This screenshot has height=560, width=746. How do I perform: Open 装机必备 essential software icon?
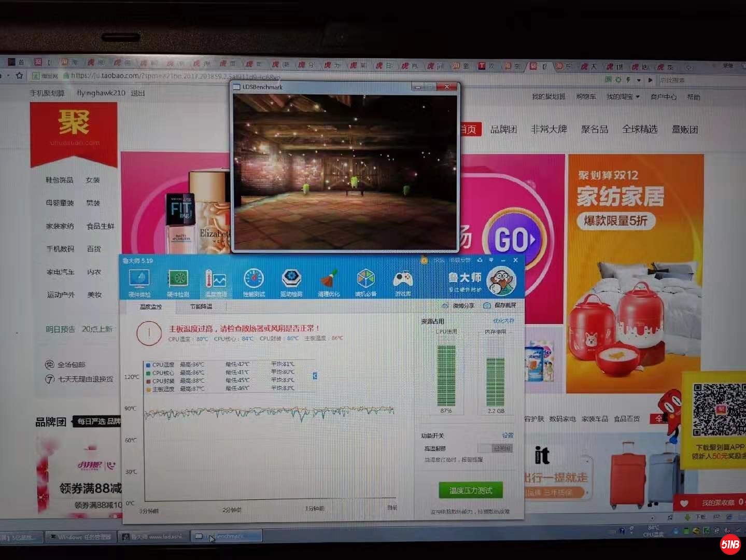pos(365,283)
